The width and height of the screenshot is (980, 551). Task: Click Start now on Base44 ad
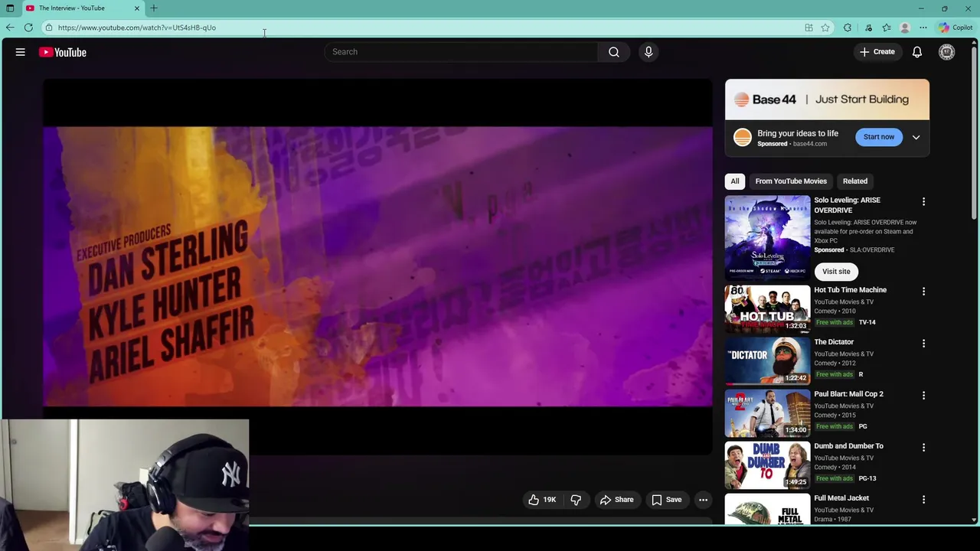pyautogui.click(x=879, y=137)
